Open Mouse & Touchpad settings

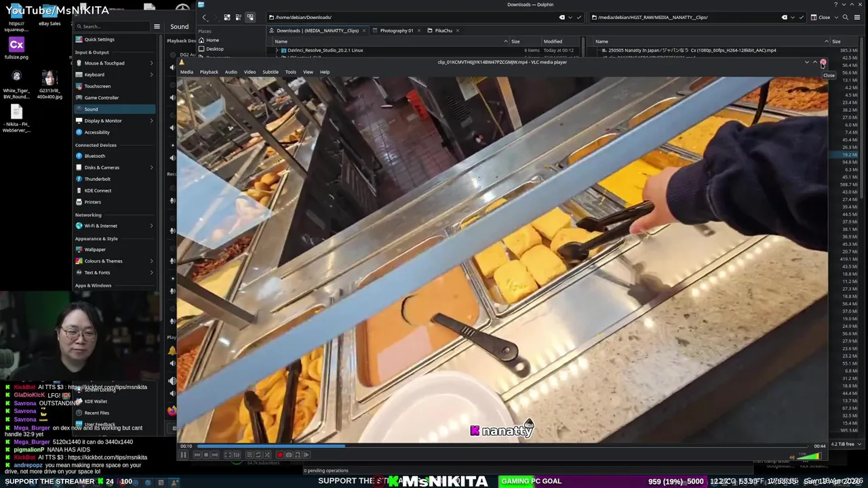[x=114, y=63]
